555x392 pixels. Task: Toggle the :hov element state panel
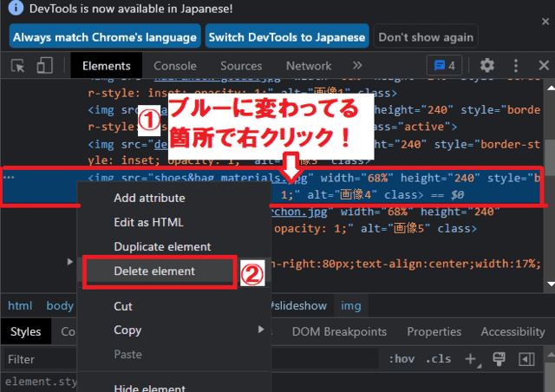click(x=402, y=359)
